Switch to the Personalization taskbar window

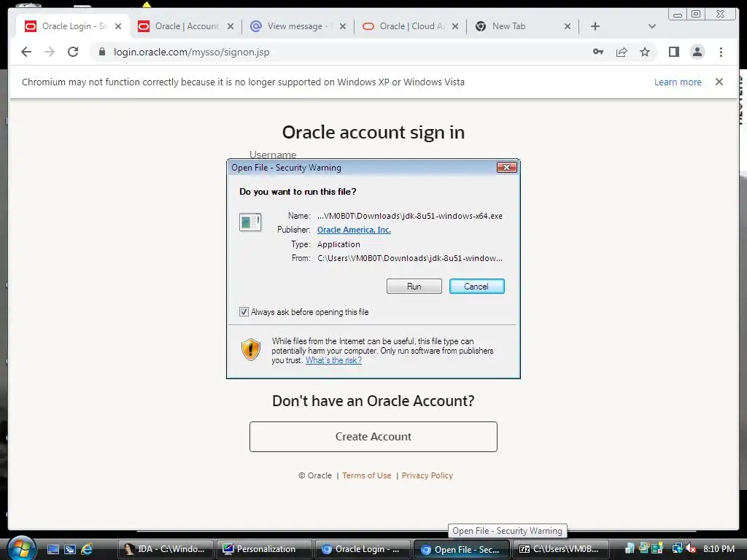pyautogui.click(x=264, y=549)
